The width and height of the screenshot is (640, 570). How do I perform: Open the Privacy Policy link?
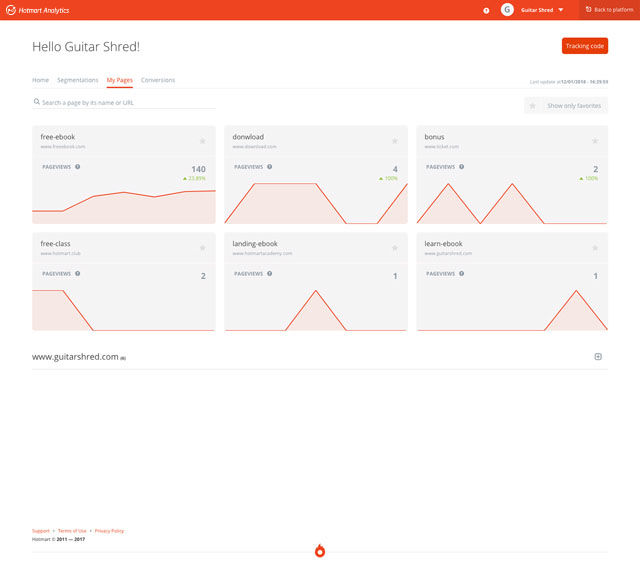(x=109, y=531)
